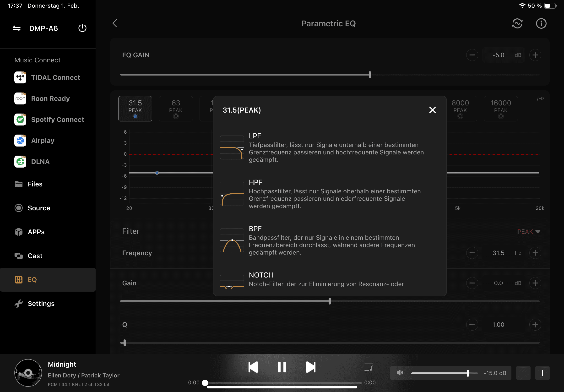Screen dimensions: 564x392
Task: Decrease band Gain with the minus button
Action: (x=472, y=283)
